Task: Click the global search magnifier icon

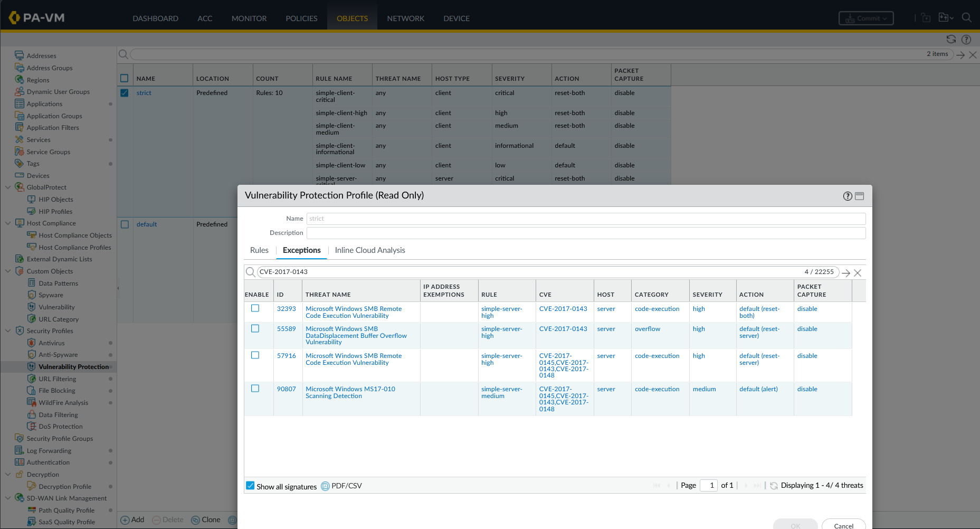Action: coord(966,17)
